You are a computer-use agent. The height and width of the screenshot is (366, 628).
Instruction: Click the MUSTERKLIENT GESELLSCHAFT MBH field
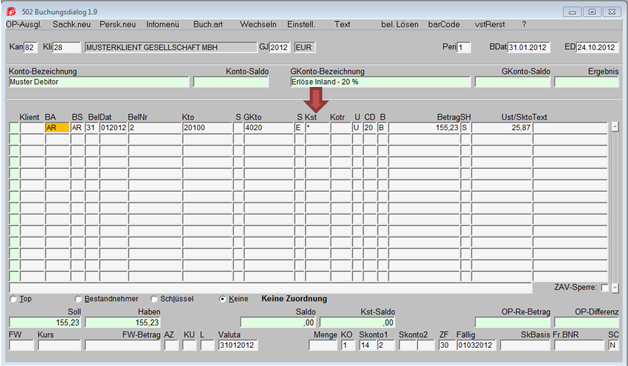pos(171,48)
